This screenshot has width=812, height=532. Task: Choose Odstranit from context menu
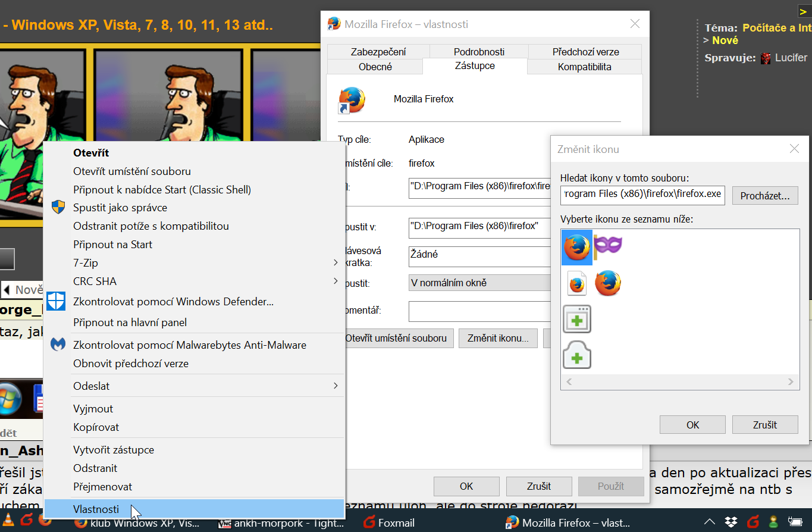pos(194,468)
